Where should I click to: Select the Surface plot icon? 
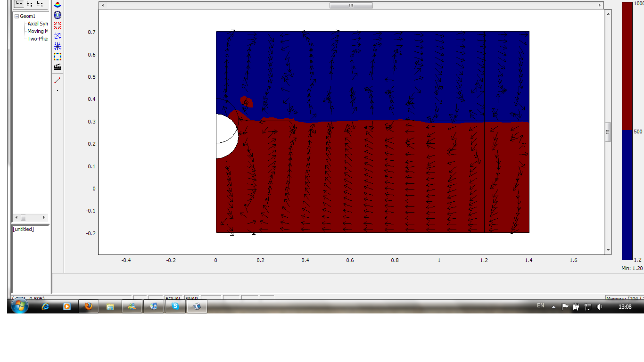click(58, 5)
